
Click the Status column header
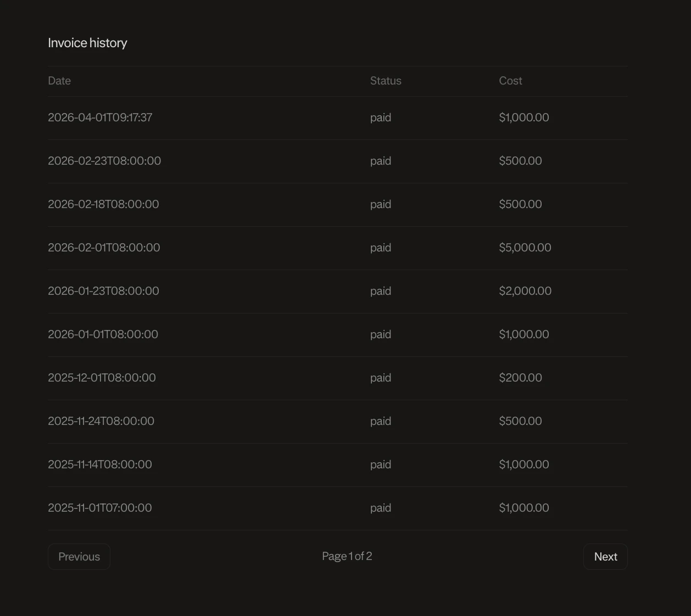[386, 81]
